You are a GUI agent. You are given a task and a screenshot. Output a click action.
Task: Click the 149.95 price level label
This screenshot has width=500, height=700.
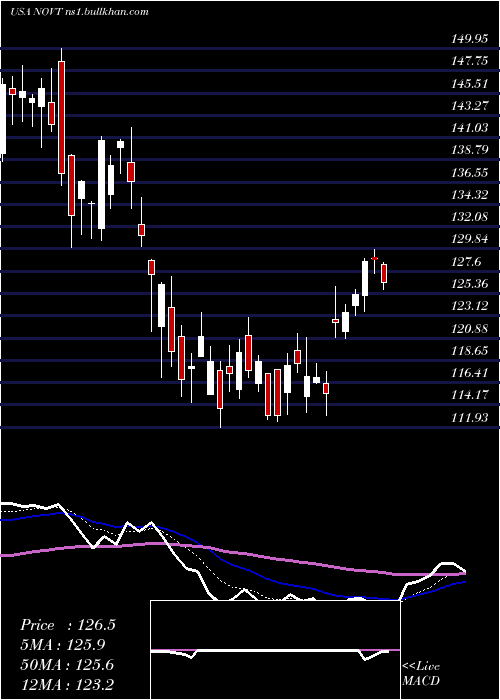pos(470,39)
